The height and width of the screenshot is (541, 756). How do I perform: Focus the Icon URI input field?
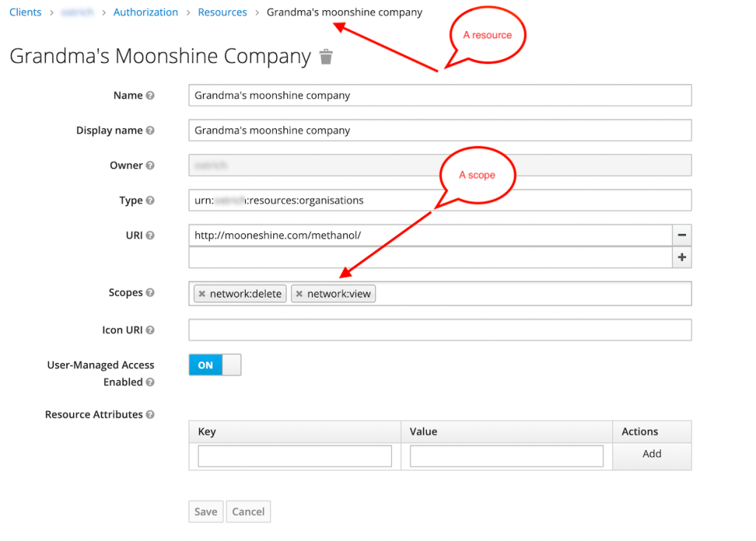click(x=439, y=330)
